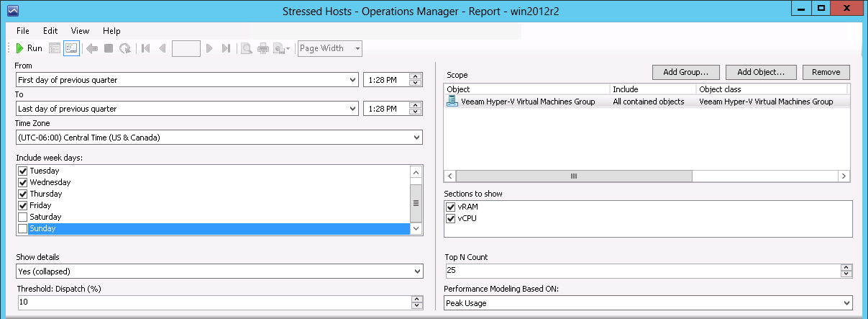
Task: Click the print preview layout icon
Action: [247, 48]
